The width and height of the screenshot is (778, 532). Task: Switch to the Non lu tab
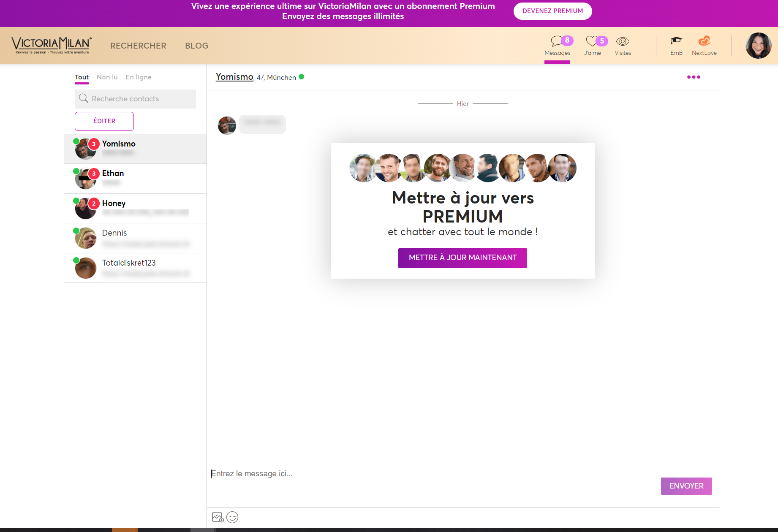click(x=107, y=77)
